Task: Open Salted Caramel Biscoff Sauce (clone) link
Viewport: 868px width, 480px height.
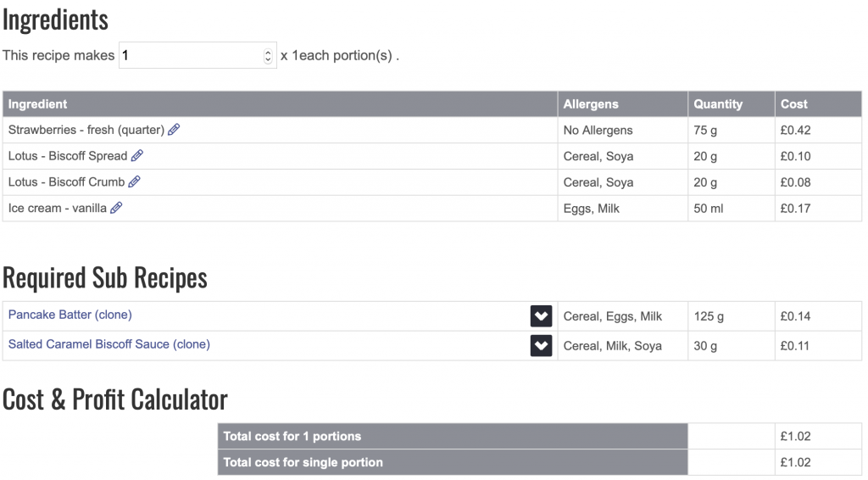Action: tap(109, 343)
